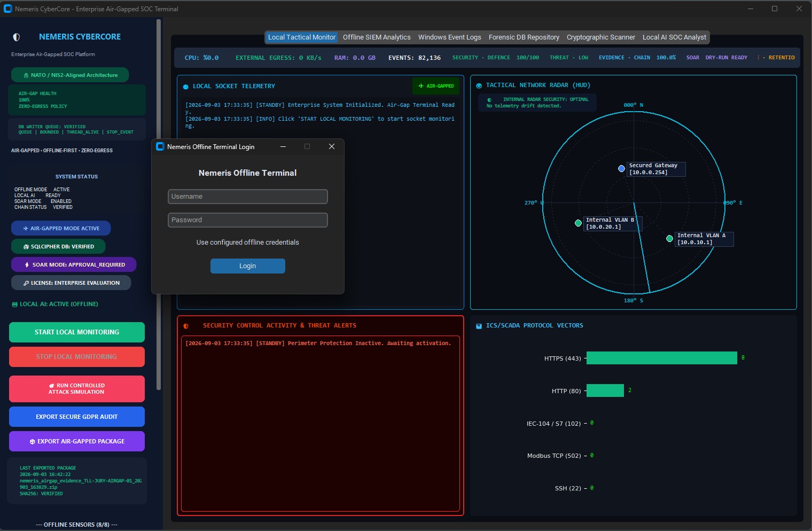
Task: Switch to Local Tactical Monitor tab
Action: click(x=302, y=37)
